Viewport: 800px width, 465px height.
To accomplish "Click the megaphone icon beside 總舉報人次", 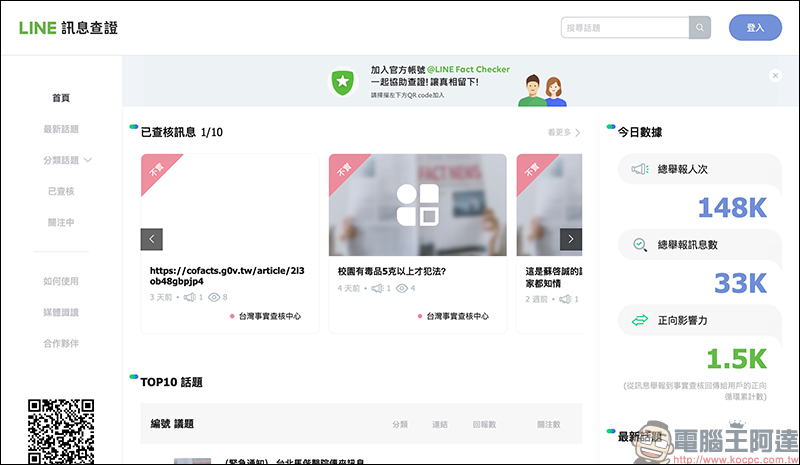I will coord(639,170).
